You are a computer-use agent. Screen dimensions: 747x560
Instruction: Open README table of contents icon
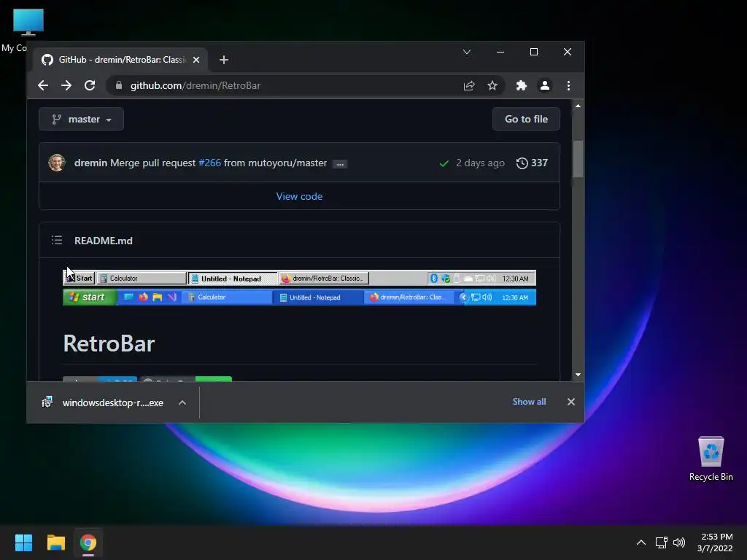pos(57,241)
